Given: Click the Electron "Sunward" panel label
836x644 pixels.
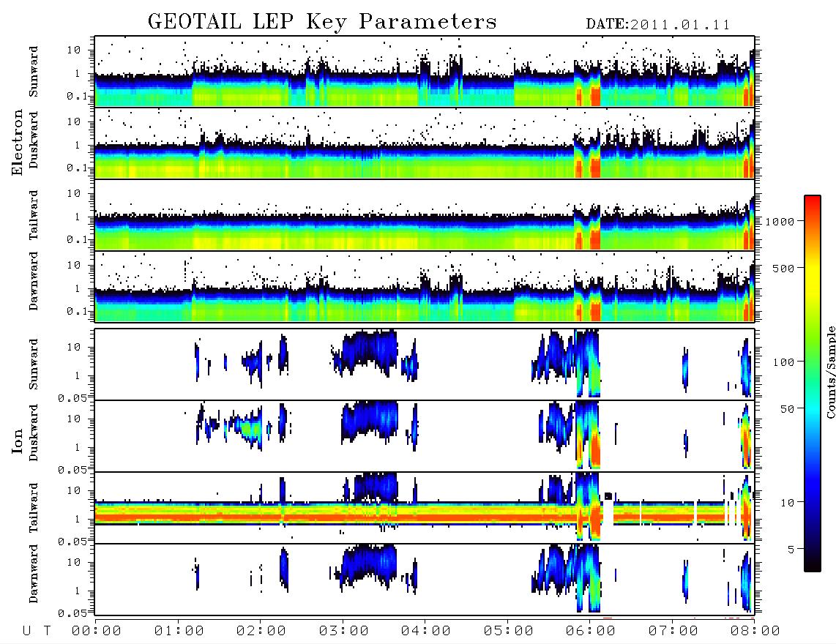Looking at the screenshot, I should pos(34,72).
